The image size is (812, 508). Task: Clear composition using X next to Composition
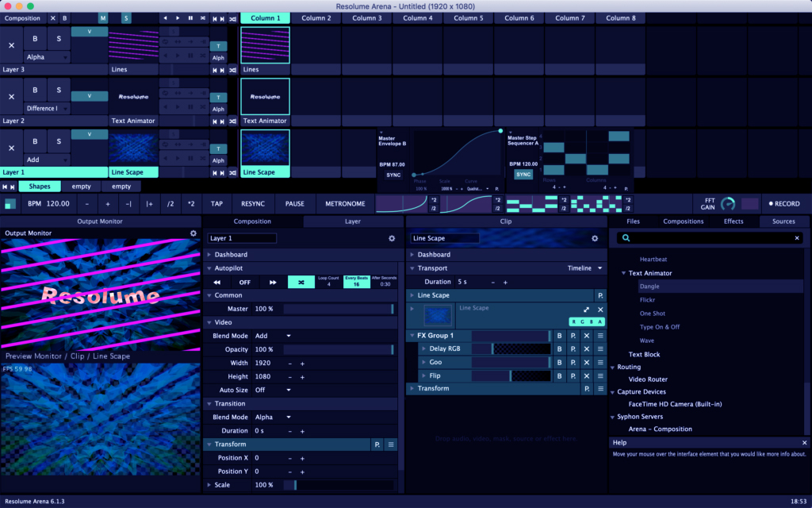point(53,18)
